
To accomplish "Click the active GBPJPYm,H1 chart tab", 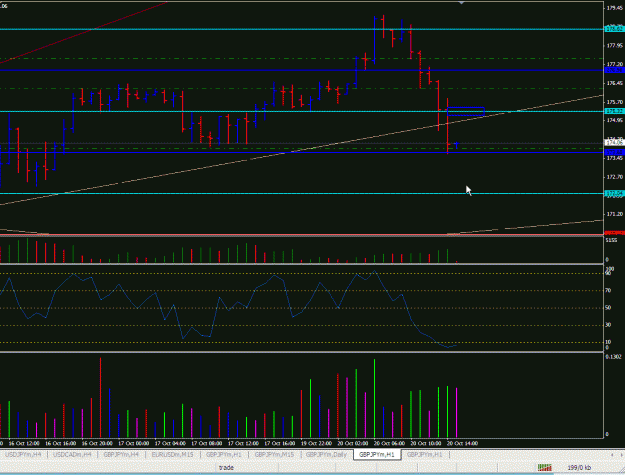I will [x=377, y=455].
